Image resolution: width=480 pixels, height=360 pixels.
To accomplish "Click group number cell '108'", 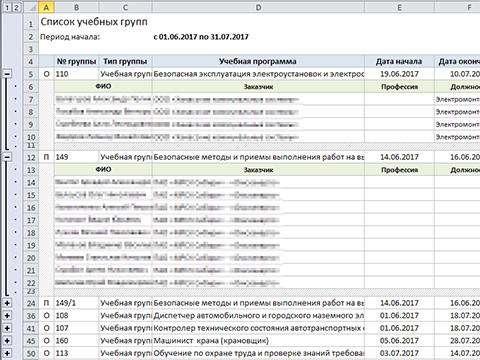I will point(76,316).
